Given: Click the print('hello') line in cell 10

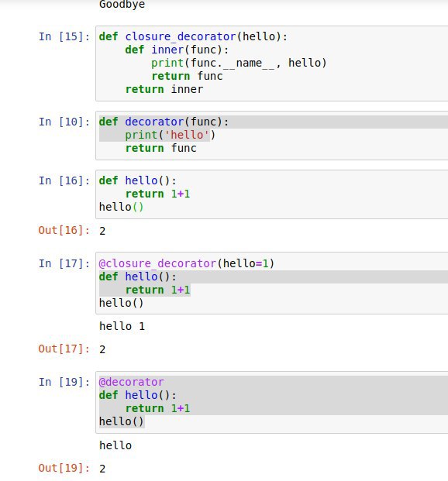Looking at the screenshot, I should 170,135.
